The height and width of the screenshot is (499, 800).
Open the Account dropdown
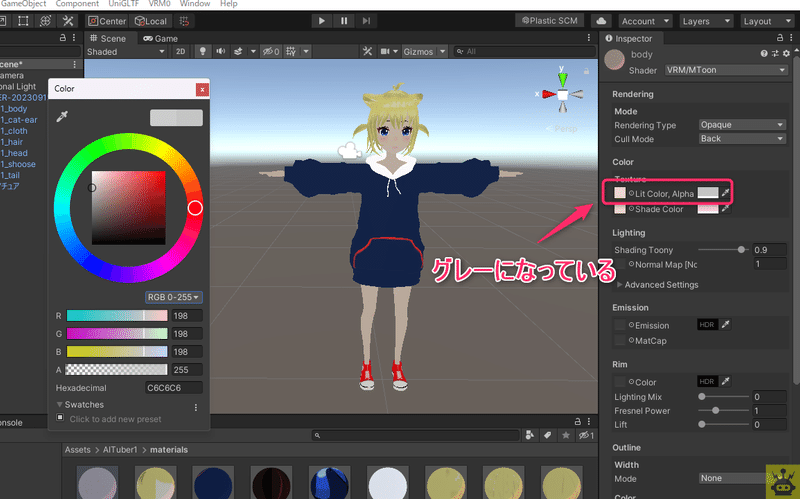click(x=645, y=21)
